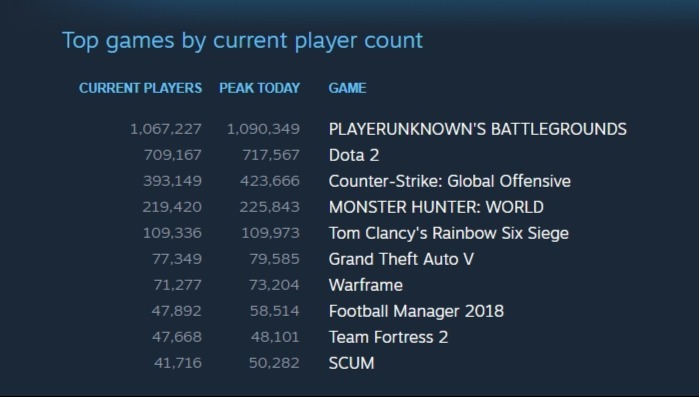
Task: Open Grand Theft Auto V page
Action: click(x=401, y=259)
